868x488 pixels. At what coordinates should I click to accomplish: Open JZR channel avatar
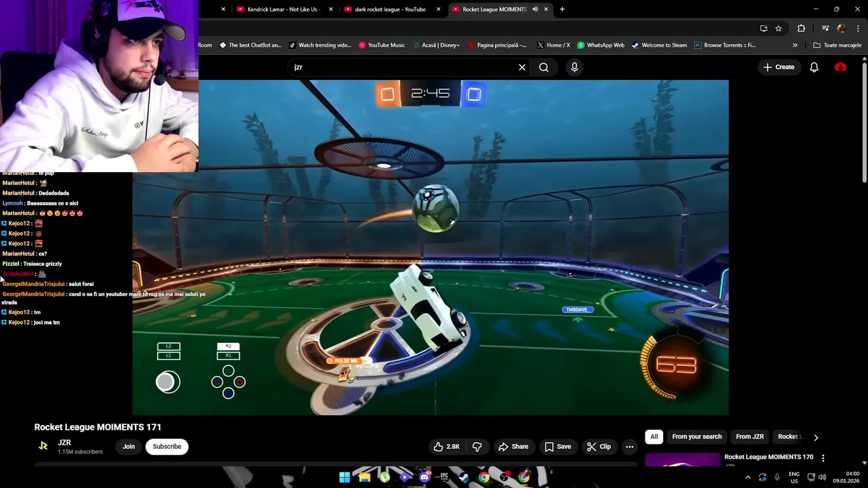43,446
